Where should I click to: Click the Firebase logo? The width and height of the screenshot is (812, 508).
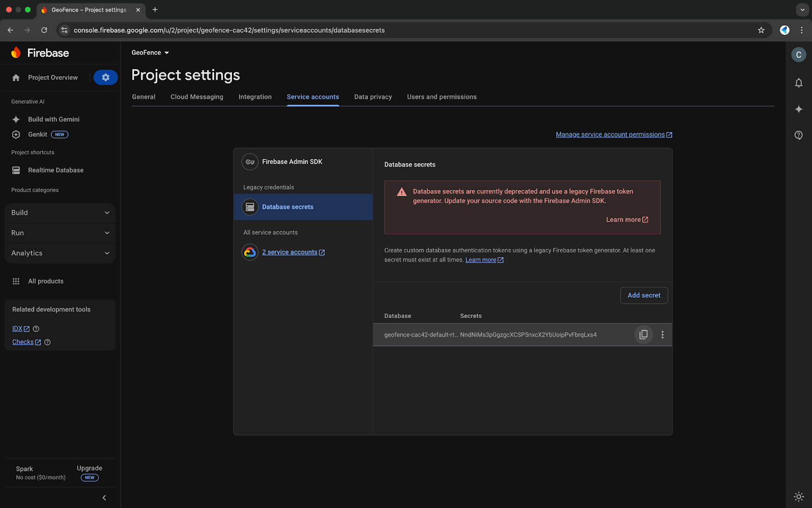pos(40,53)
